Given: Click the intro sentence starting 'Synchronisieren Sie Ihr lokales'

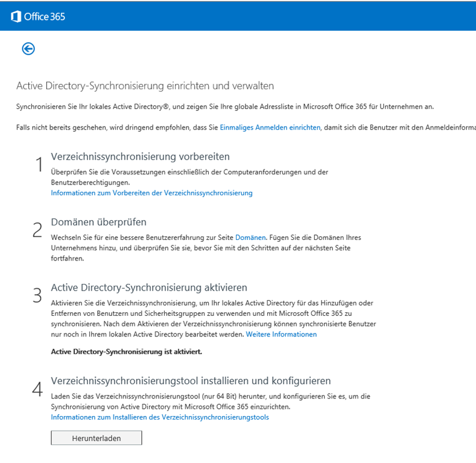Looking at the screenshot, I should (x=224, y=107).
